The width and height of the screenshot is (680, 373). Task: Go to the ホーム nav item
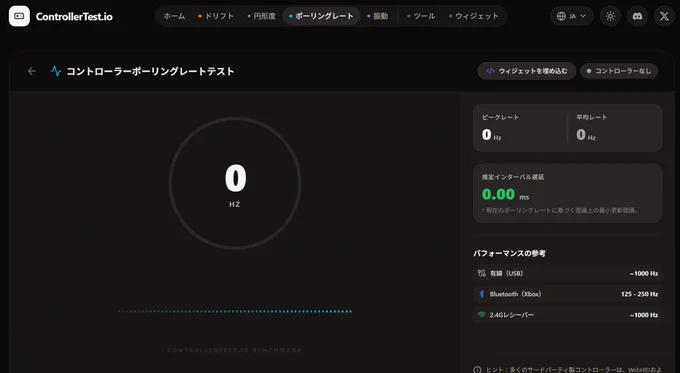coord(174,16)
